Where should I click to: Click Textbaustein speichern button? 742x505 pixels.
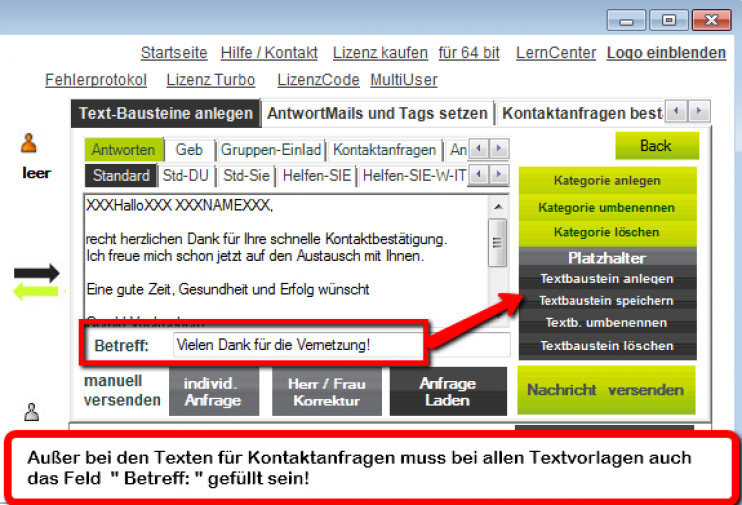(x=608, y=301)
